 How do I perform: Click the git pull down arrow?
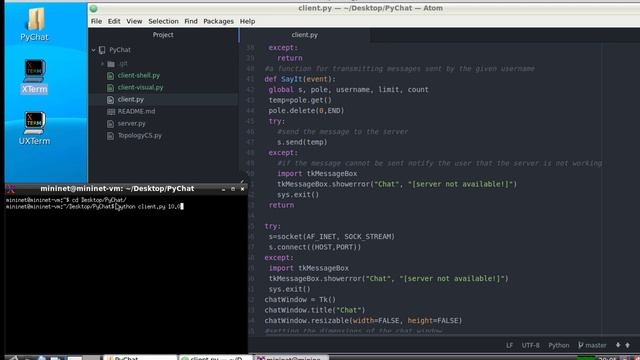point(618,345)
